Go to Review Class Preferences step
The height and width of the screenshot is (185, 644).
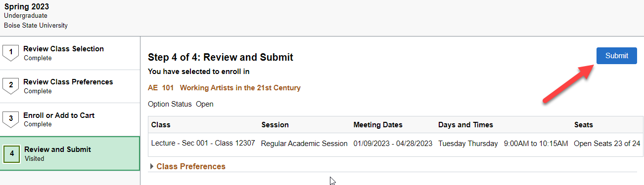point(70,86)
